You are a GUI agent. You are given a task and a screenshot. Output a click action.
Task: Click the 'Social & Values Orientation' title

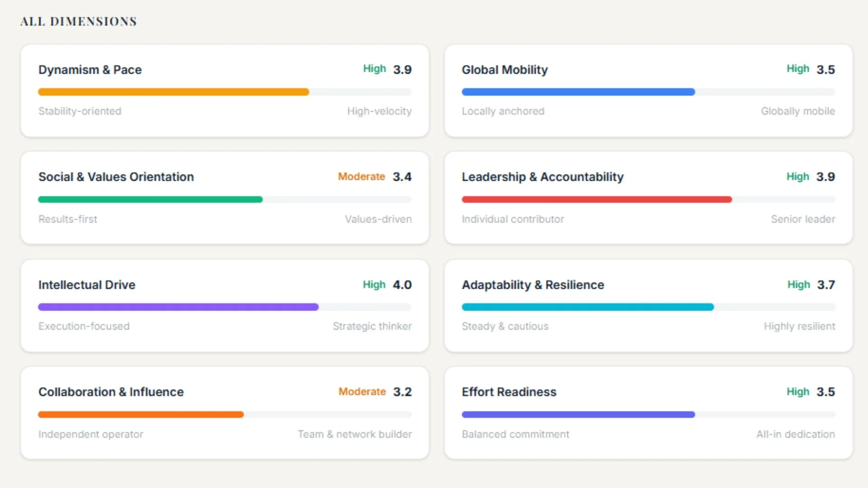coord(116,177)
